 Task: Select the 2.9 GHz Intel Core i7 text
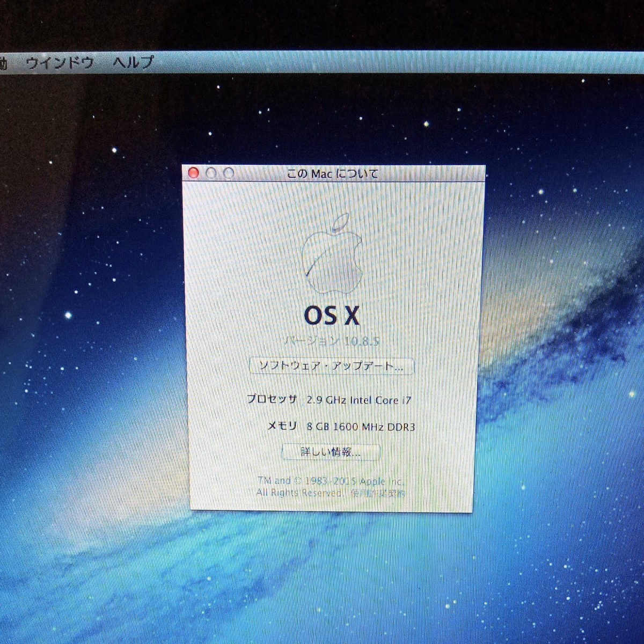click(x=359, y=400)
